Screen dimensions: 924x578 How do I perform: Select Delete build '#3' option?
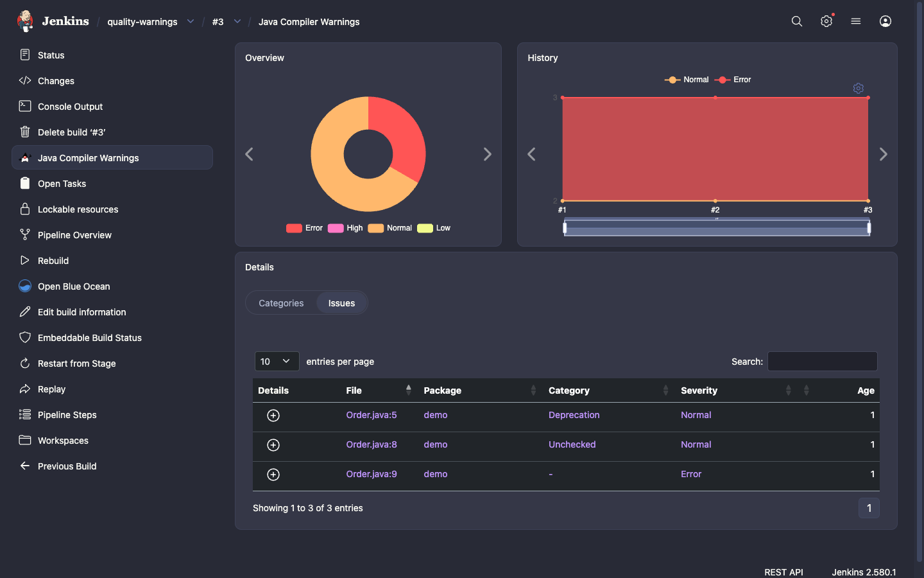(x=112, y=132)
